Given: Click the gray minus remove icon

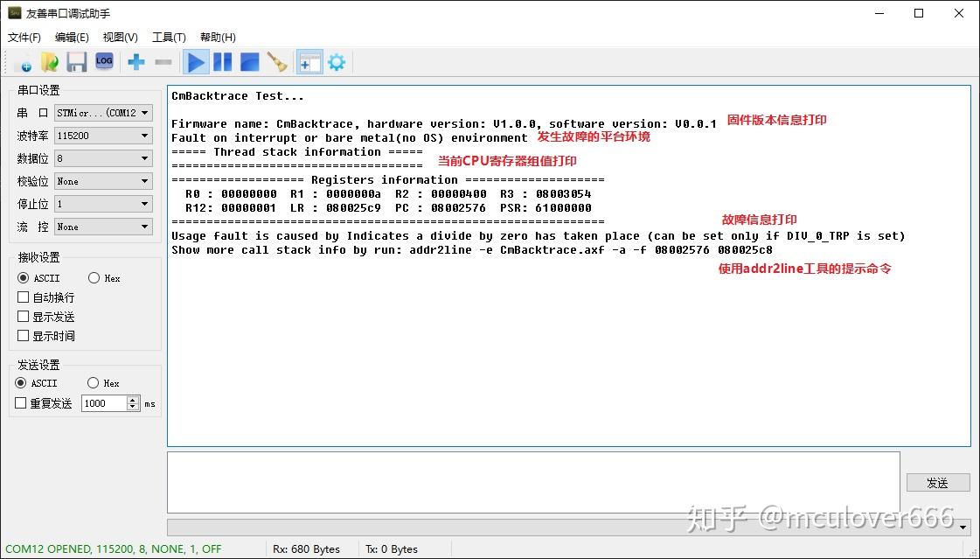Looking at the screenshot, I should pyautogui.click(x=163, y=62).
